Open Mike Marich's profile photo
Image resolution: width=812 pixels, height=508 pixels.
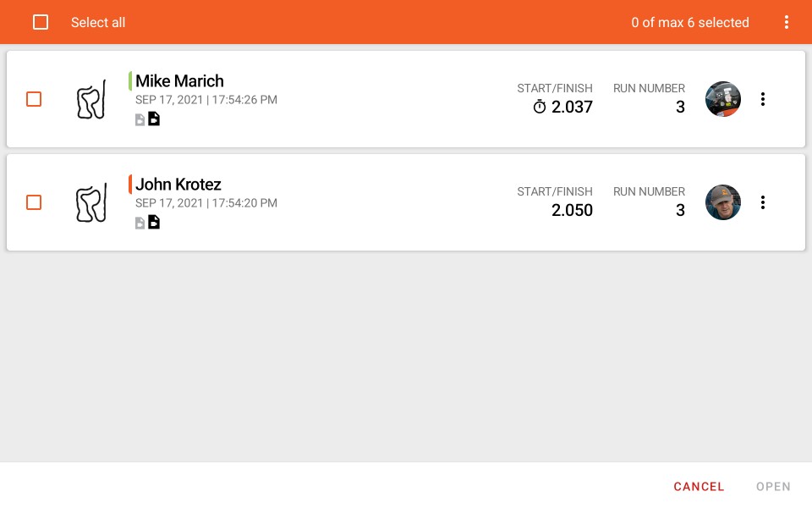[723, 99]
